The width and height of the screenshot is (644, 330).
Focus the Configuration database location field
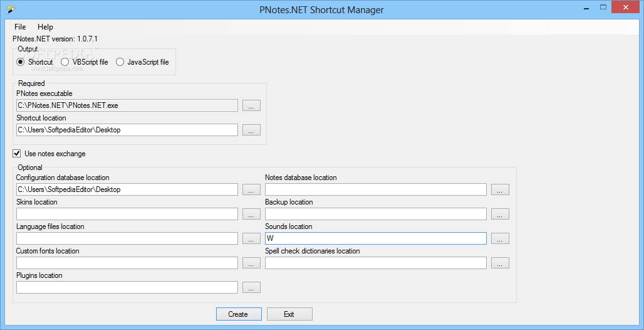(127, 189)
